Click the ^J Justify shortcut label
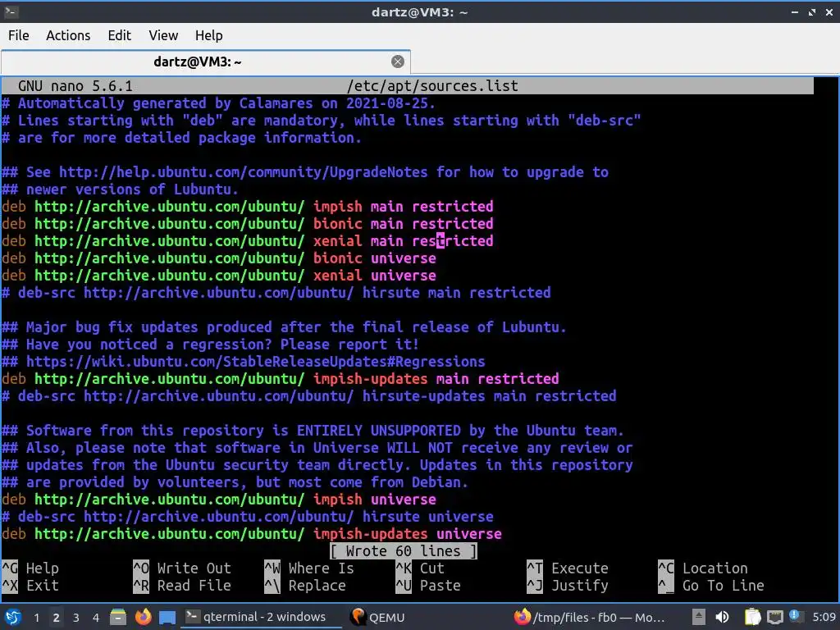The height and width of the screenshot is (630, 840). (568, 585)
